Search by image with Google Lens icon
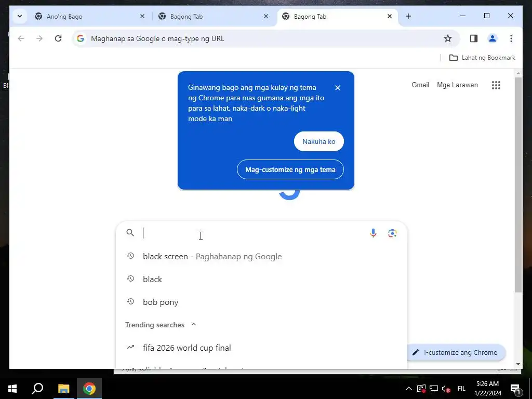 point(392,233)
